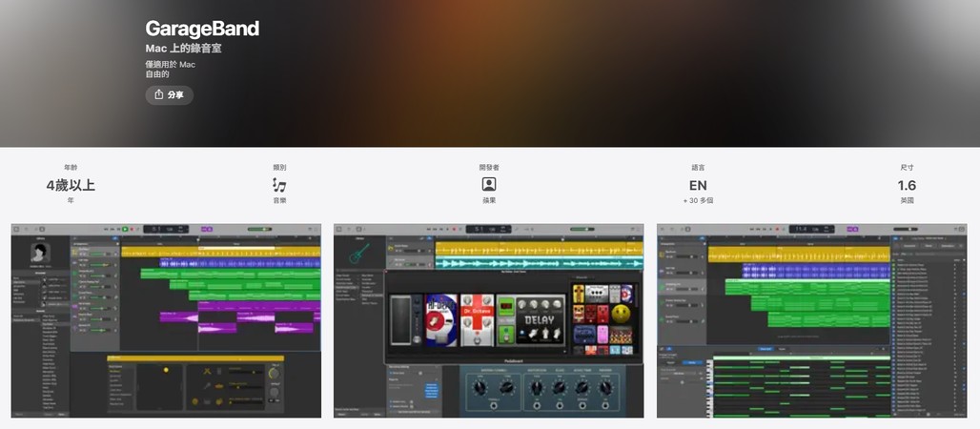Click the red record button in second screenshot
Viewport: 980px width, 429px height.
click(x=454, y=229)
